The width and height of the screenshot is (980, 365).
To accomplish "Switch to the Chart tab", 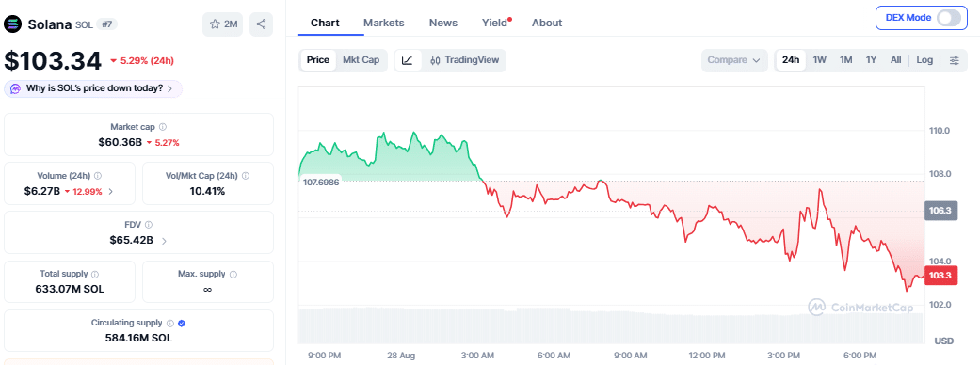I will pos(325,23).
